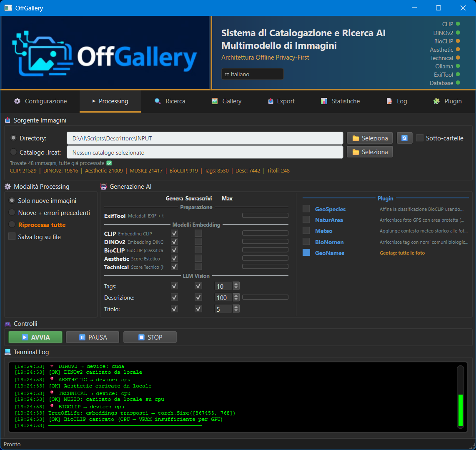Click the DINOv2 status indicator dot
Screen dimensions: 476x450
[x=458, y=32]
